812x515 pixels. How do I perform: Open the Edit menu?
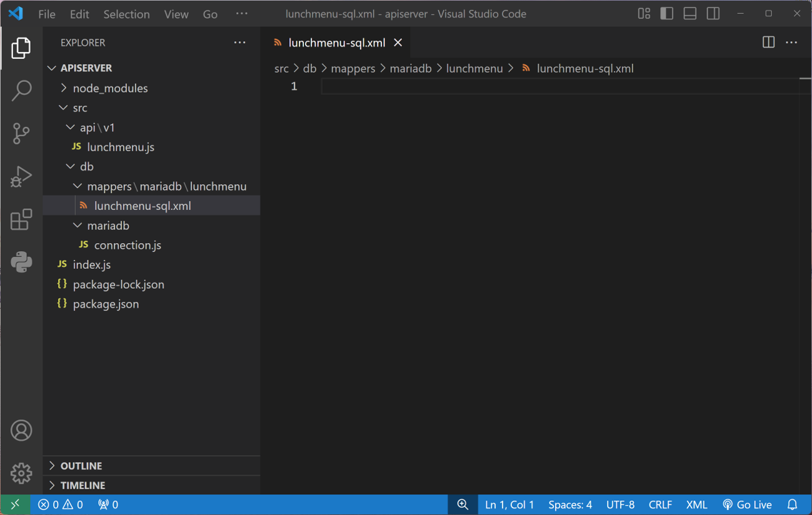pos(79,14)
